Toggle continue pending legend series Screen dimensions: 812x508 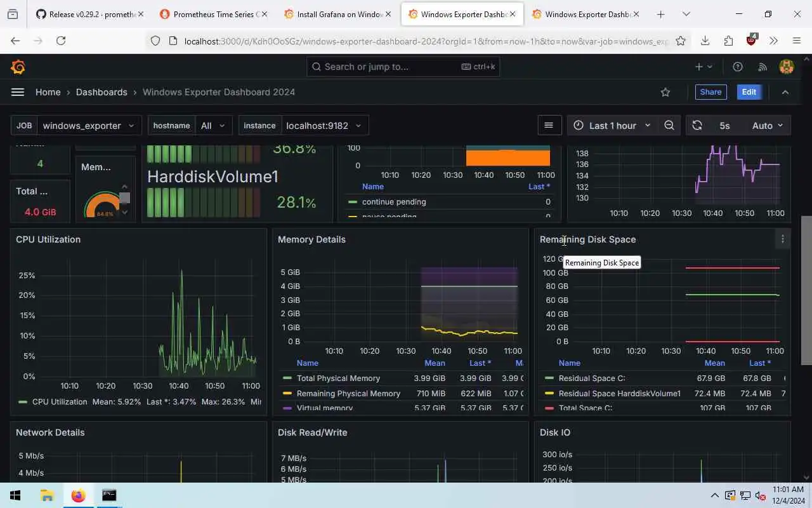[394, 202]
